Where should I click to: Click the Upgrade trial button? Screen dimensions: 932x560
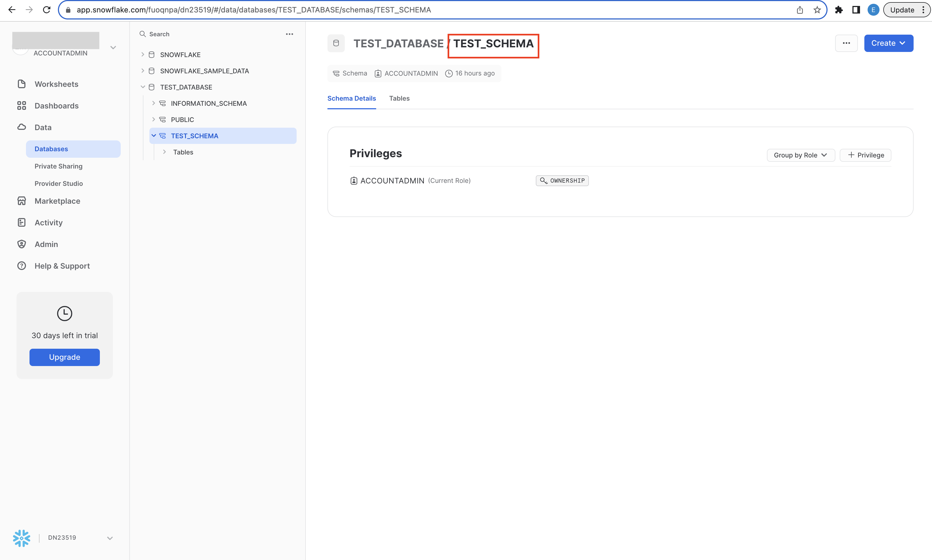(x=65, y=357)
